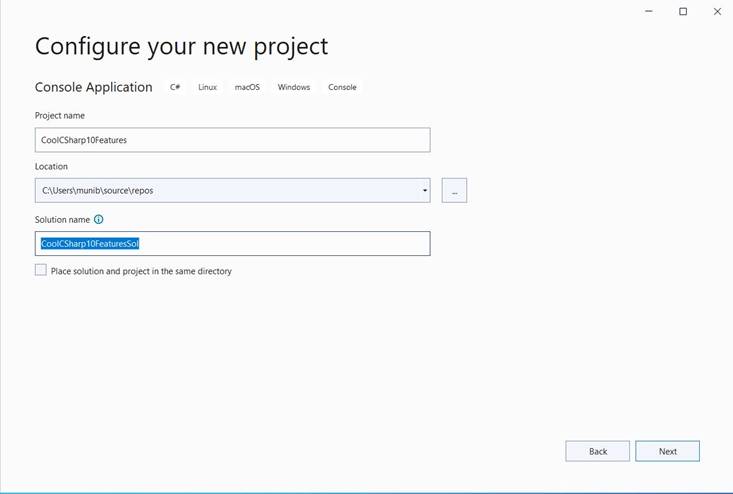Viewport: 733px width, 494px height.
Task: Click the Configure your new project heading
Action: [x=181, y=46]
